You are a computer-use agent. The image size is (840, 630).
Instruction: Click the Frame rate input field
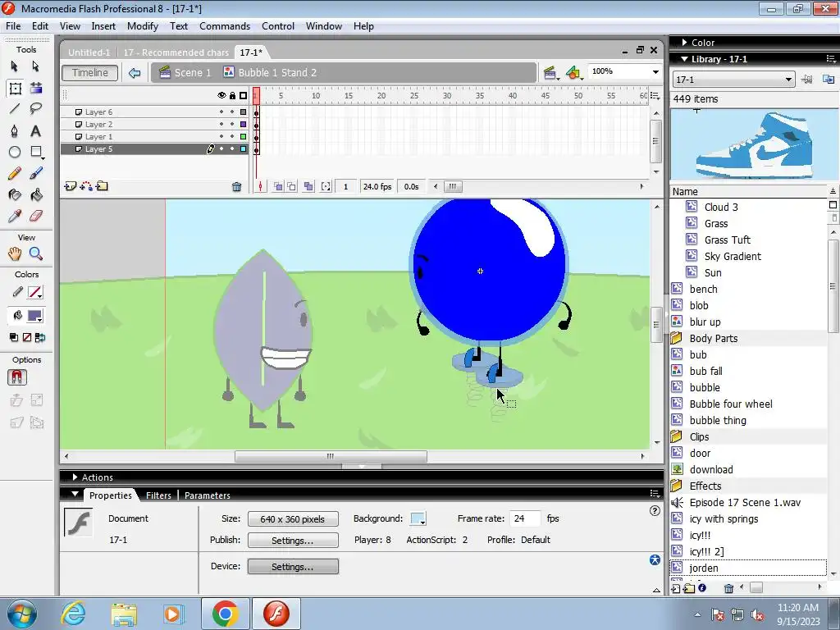coord(526,518)
